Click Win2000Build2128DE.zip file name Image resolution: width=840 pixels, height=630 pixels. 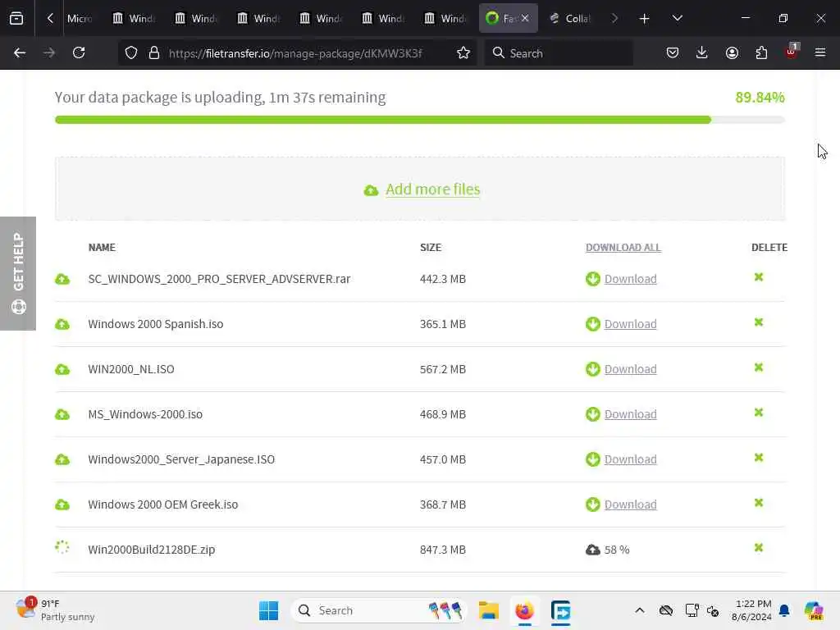point(152,550)
